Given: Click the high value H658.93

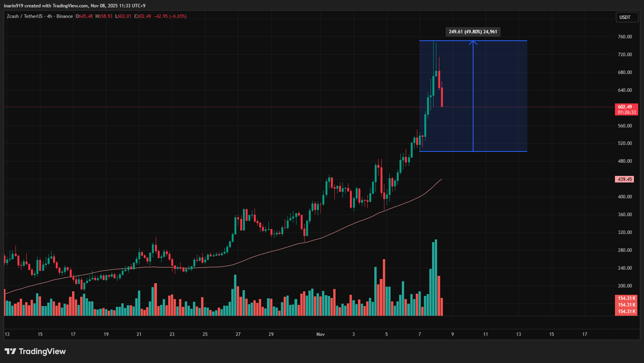Looking at the screenshot, I should 104,16.
